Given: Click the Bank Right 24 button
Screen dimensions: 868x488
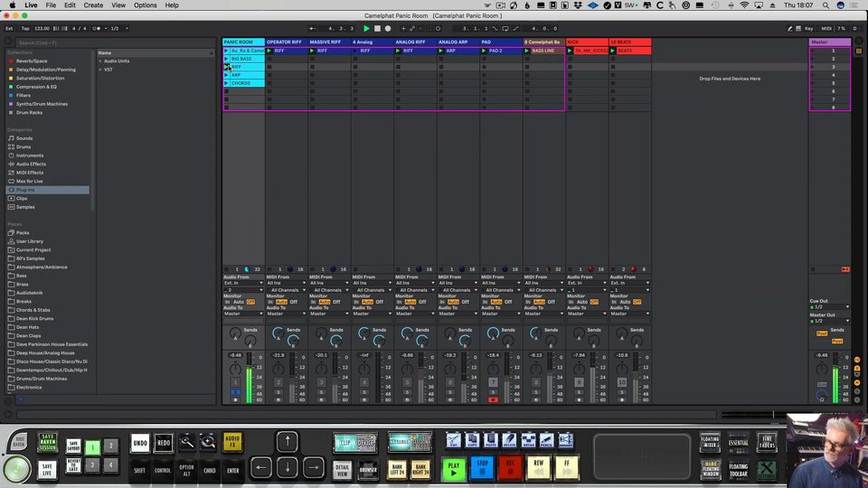Looking at the screenshot, I should (420, 470).
